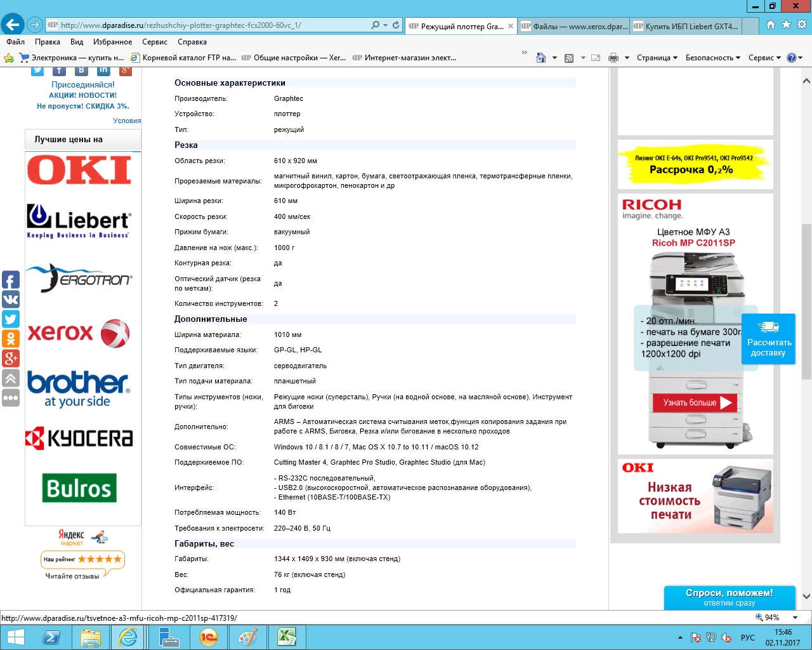Open the gear Tools icon in the top right
Viewport: 812px width, 650px height.
(x=802, y=25)
